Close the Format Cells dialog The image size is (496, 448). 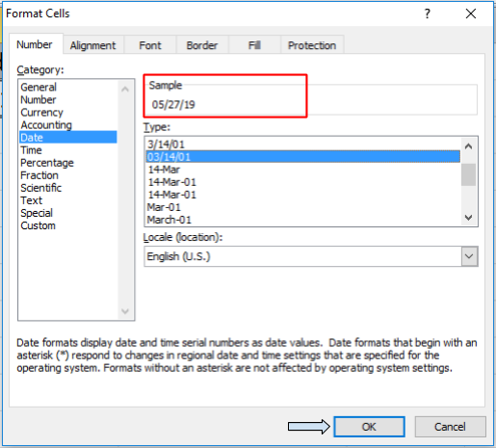[471, 13]
